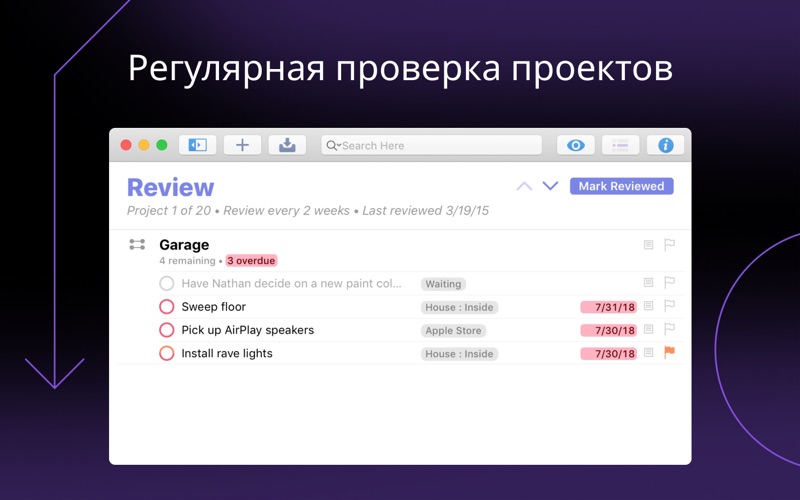This screenshot has height=500, width=800.
Task: Select Install rave lights title
Action: tap(227, 353)
